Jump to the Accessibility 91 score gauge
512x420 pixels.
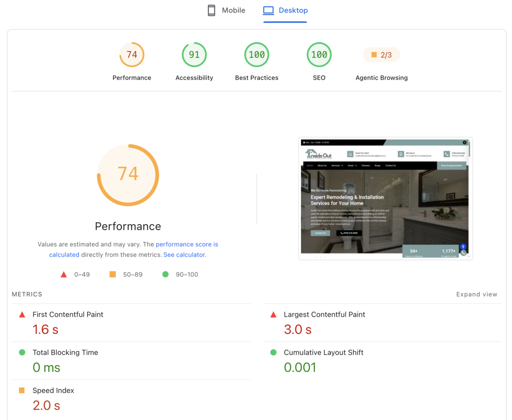click(x=194, y=55)
